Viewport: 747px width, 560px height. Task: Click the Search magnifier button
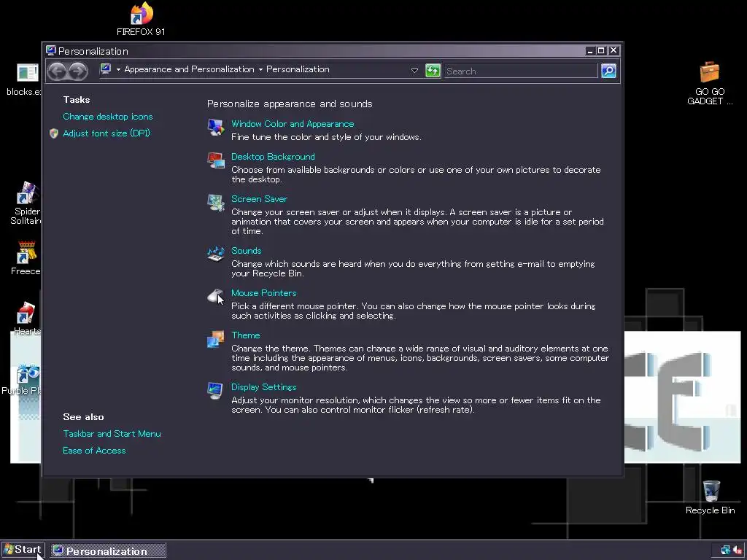pyautogui.click(x=608, y=71)
